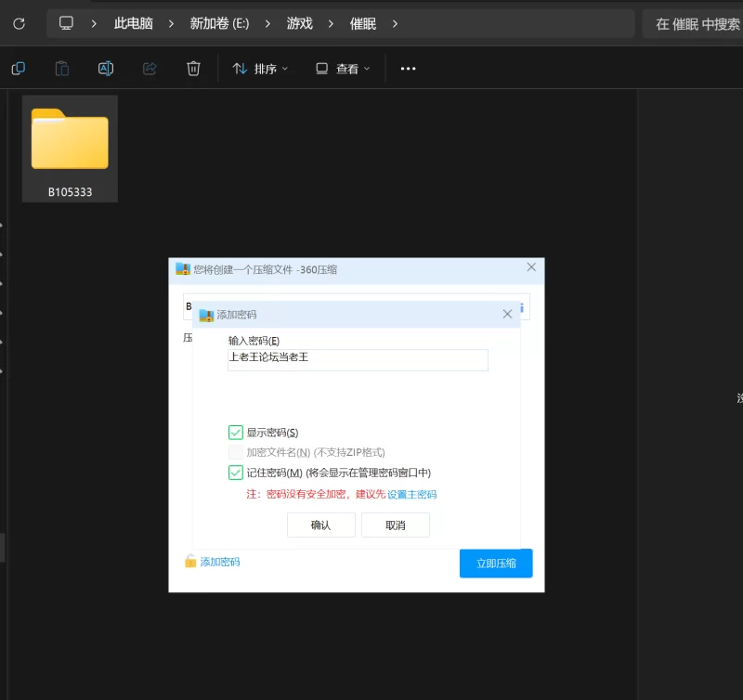Navigate to 此电脑 in the address bar

coord(134,24)
